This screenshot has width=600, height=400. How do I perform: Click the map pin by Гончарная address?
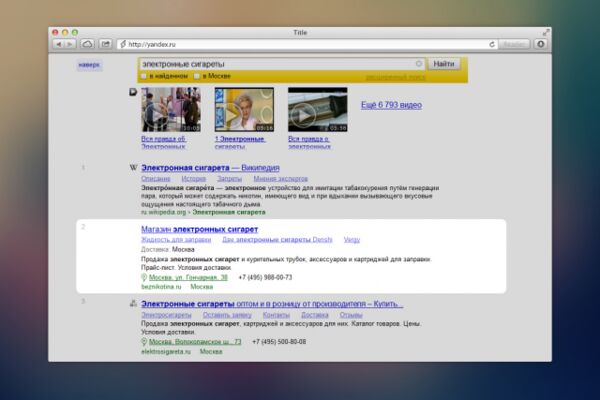tap(144, 278)
